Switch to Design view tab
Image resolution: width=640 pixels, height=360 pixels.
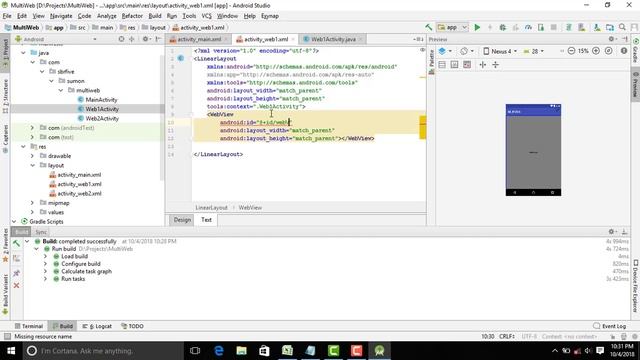click(182, 220)
